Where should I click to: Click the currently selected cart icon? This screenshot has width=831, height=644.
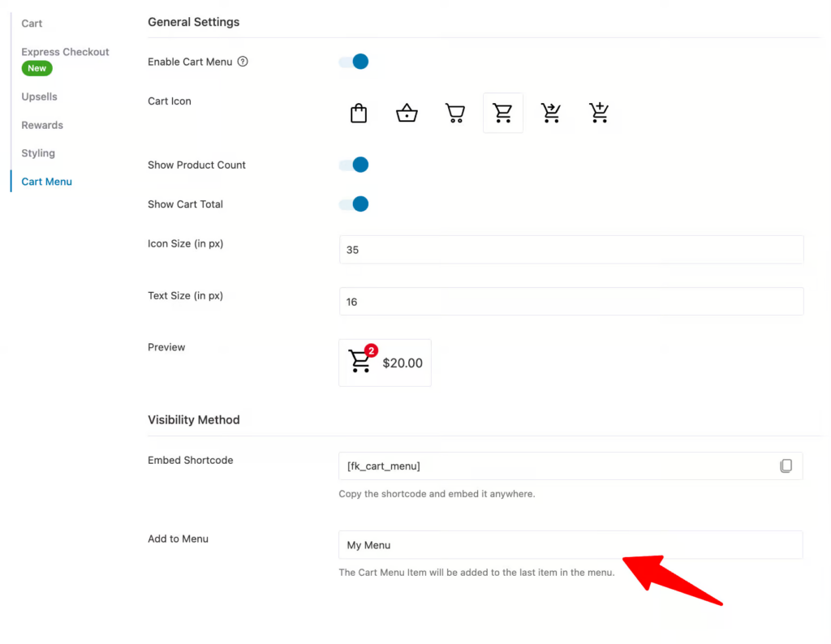[502, 112]
